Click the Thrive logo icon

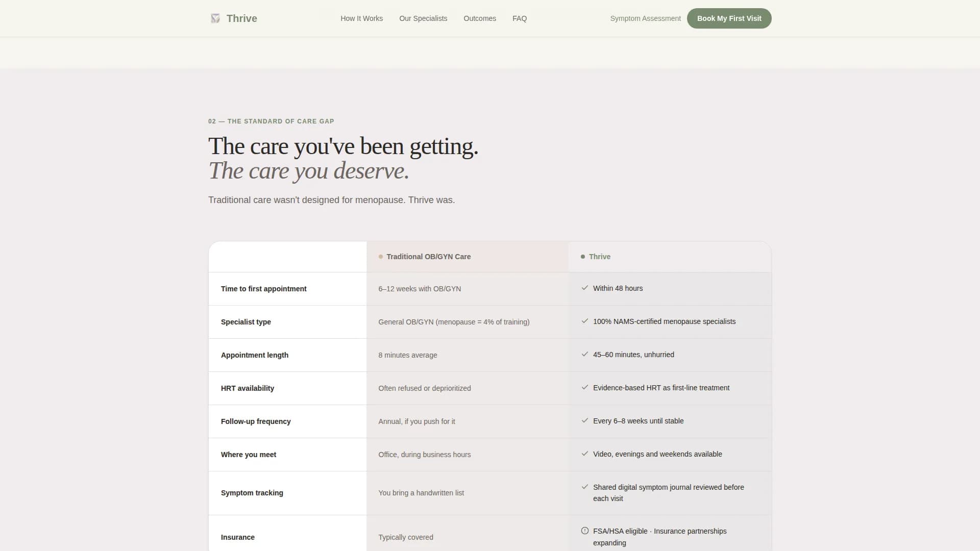215,18
